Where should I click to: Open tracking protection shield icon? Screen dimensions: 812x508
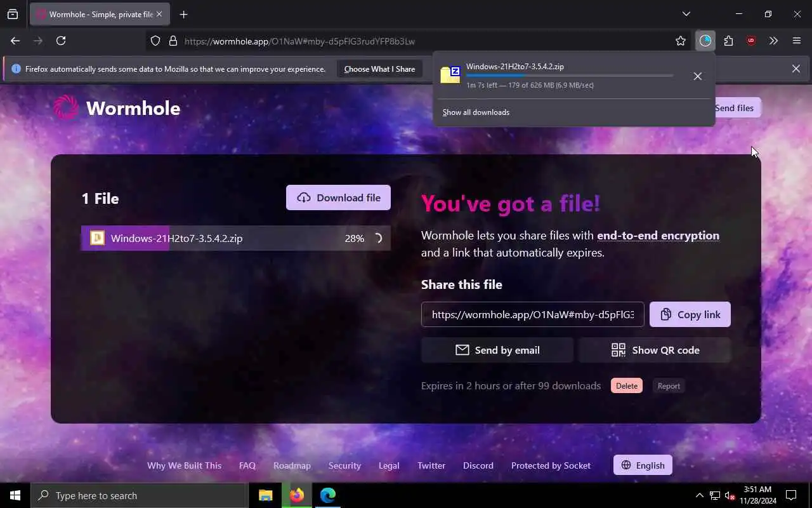click(155, 41)
